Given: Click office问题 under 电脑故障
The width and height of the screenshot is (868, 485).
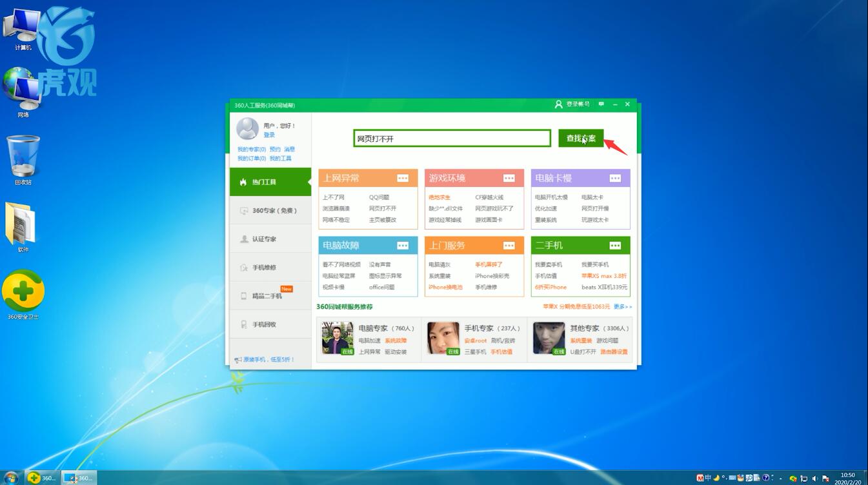Looking at the screenshot, I should (x=381, y=287).
